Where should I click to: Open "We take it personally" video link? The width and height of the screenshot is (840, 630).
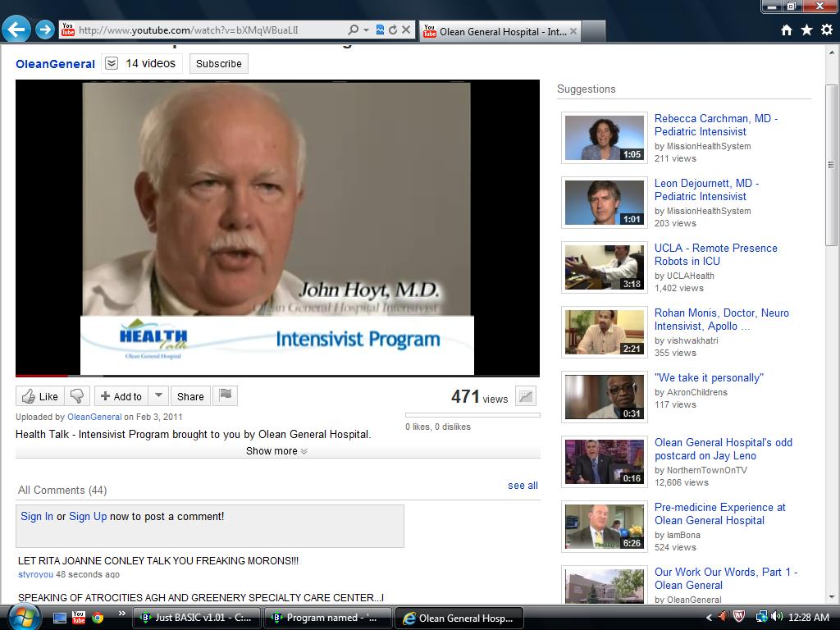709,377
